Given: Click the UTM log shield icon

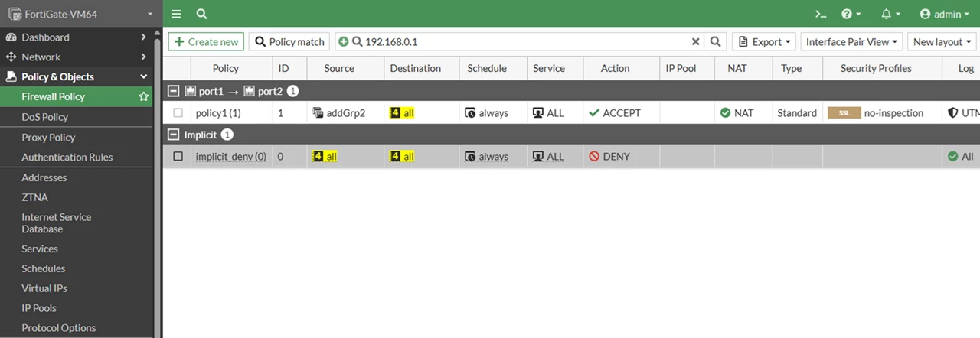Looking at the screenshot, I should [x=953, y=112].
